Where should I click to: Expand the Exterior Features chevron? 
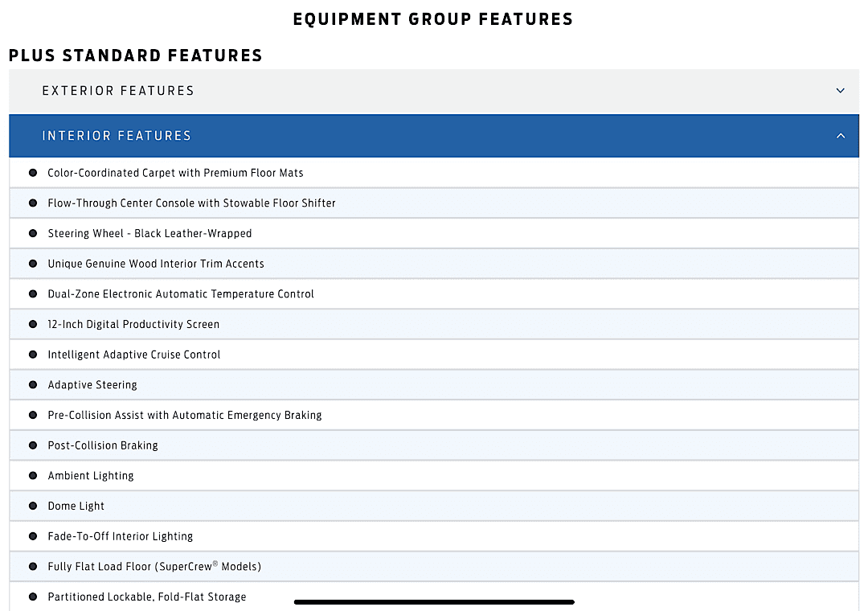[840, 91]
